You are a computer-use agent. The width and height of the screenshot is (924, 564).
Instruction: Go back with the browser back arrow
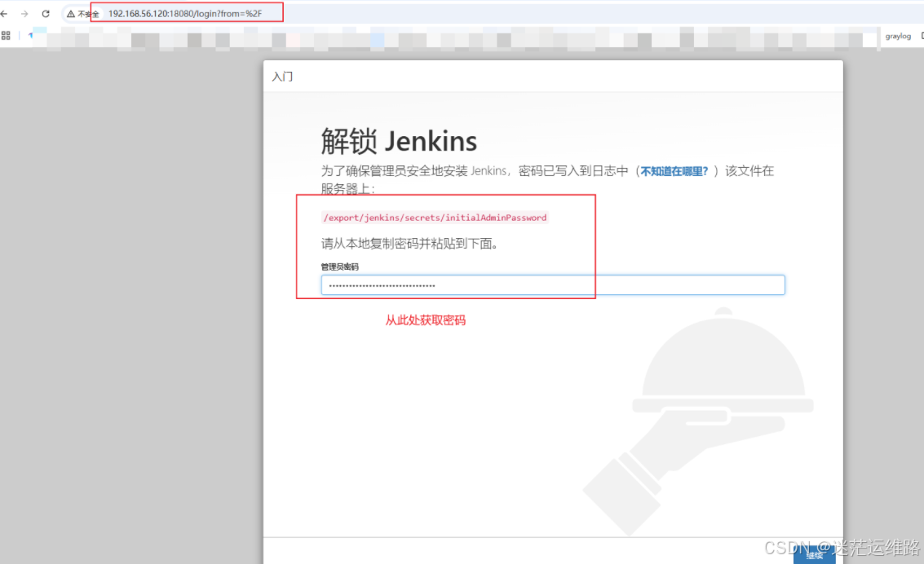click(x=4, y=14)
